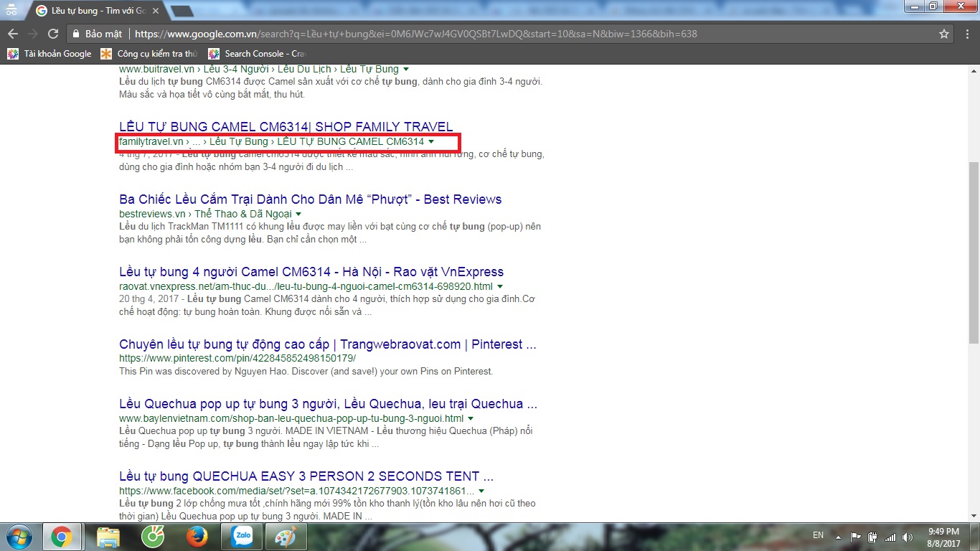Expand dropdown arrow beside raovat.vnexpress.net URL
Image resolution: width=980 pixels, height=551 pixels.
[x=500, y=287]
